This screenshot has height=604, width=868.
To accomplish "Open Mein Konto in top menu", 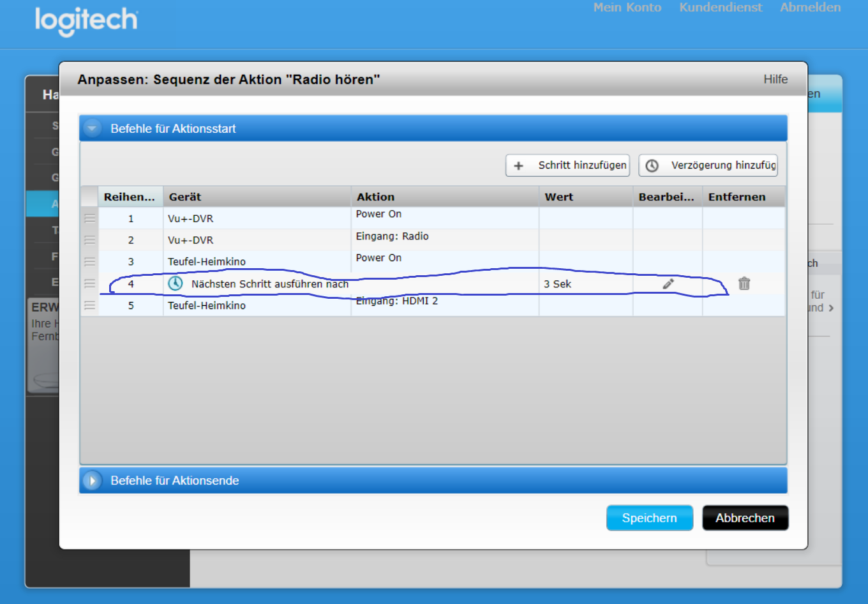I will coord(627,8).
